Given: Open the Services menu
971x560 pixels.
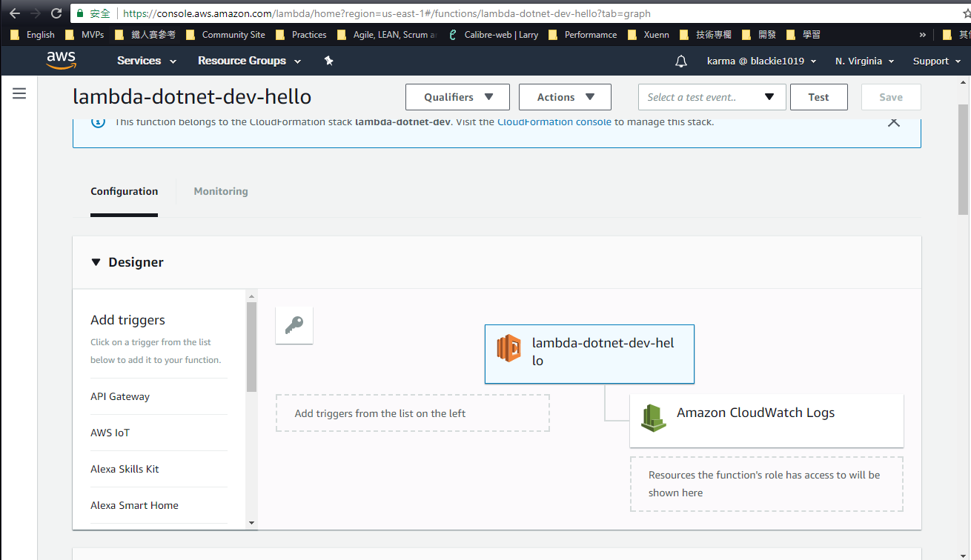Looking at the screenshot, I should [147, 61].
